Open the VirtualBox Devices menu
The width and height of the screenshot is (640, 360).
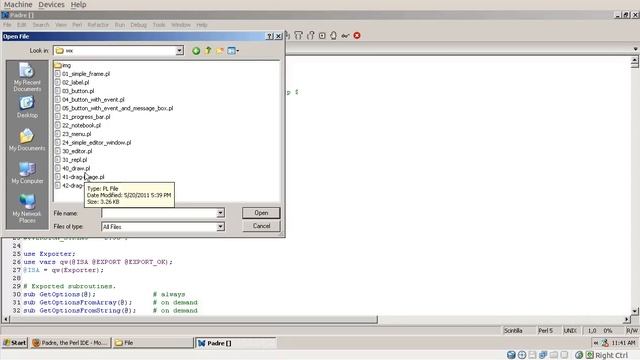click(x=51, y=4)
